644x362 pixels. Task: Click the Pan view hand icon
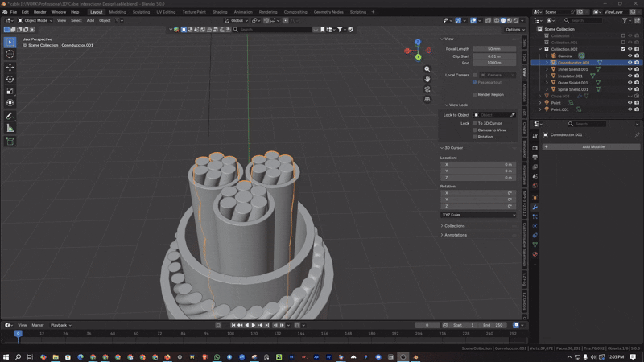click(x=427, y=80)
